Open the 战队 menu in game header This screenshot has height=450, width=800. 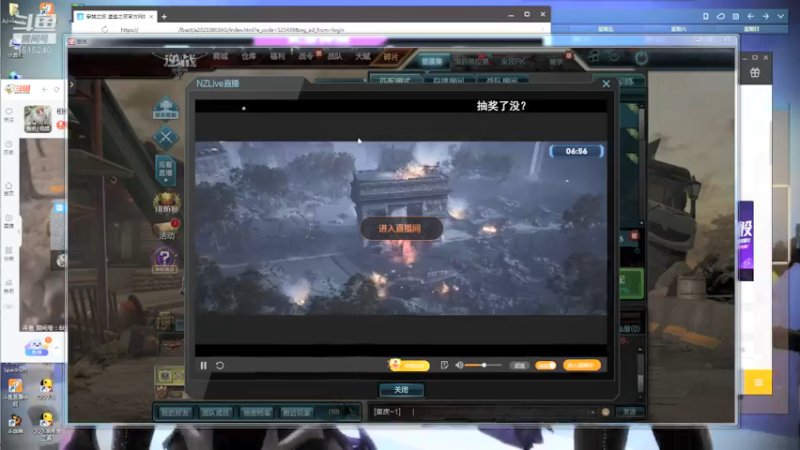click(334, 56)
